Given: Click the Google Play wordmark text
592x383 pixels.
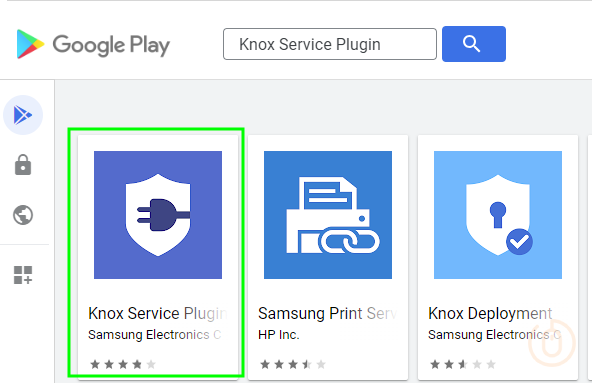Looking at the screenshot, I should coord(111,45).
